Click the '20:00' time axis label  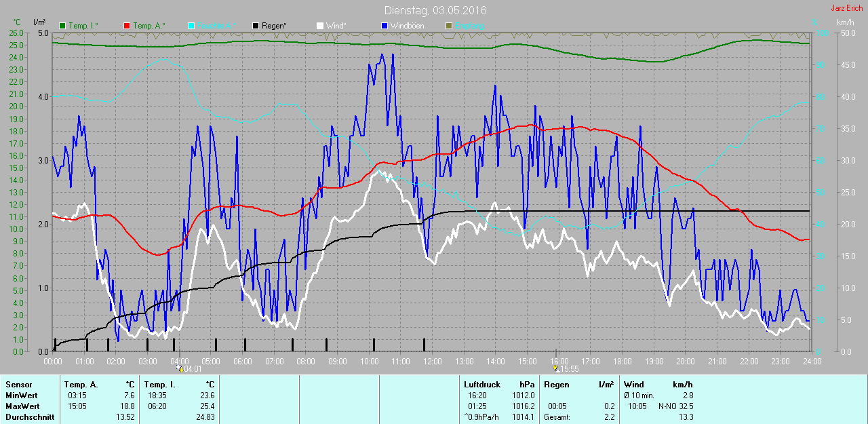[686, 362]
